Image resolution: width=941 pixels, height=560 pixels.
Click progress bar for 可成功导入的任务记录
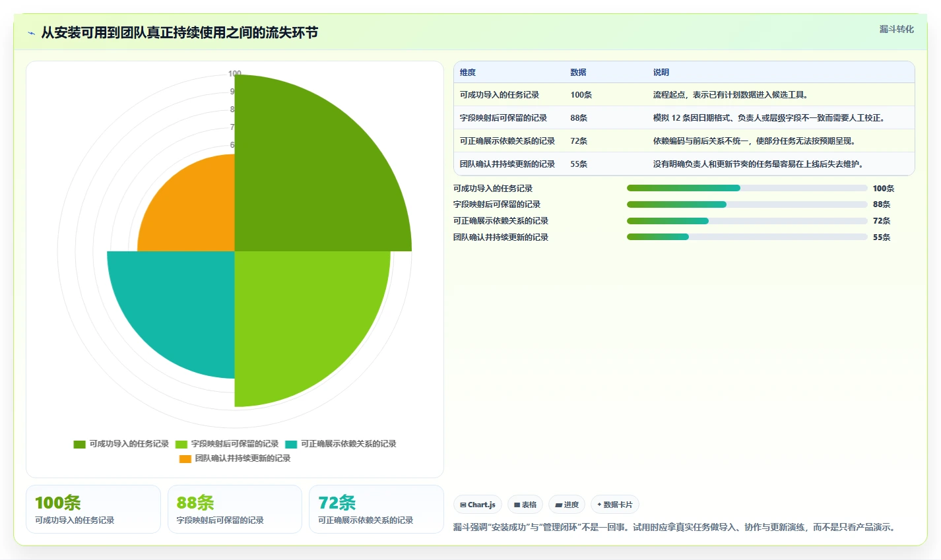pyautogui.click(x=747, y=188)
